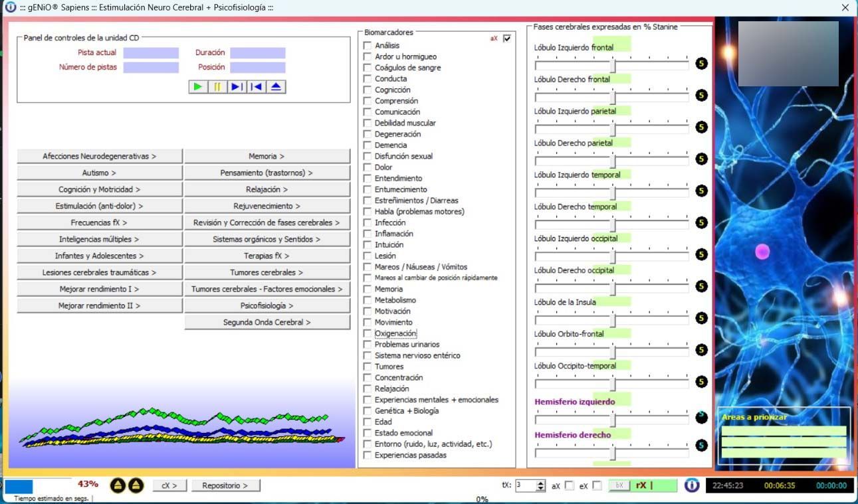Screen dimensions: 858x504
Task: Open the Segunda Onda Cerebral menu
Action: tap(267, 322)
